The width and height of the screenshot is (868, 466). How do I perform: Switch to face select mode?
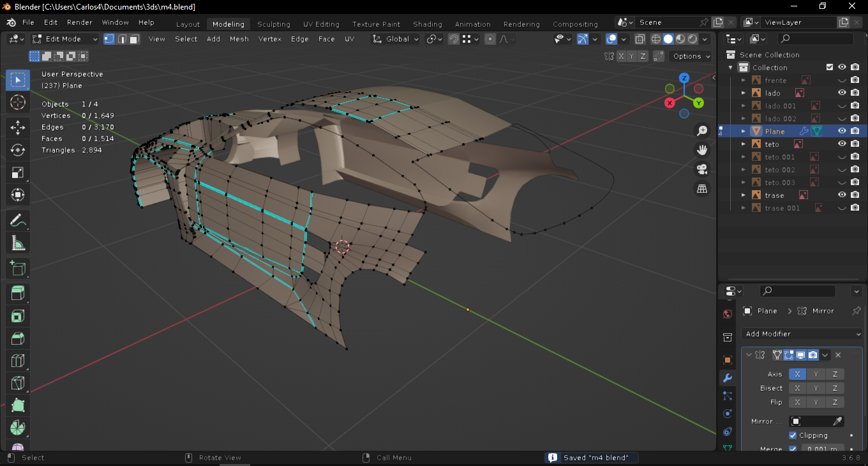click(x=134, y=39)
